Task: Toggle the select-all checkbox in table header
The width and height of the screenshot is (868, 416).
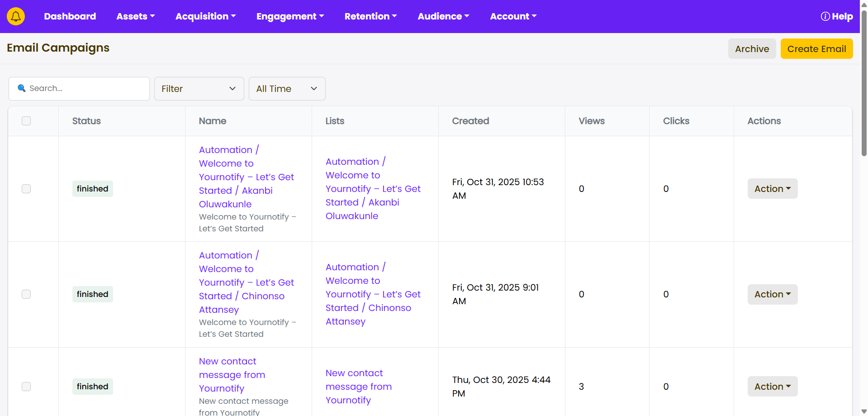Action: coord(26,121)
